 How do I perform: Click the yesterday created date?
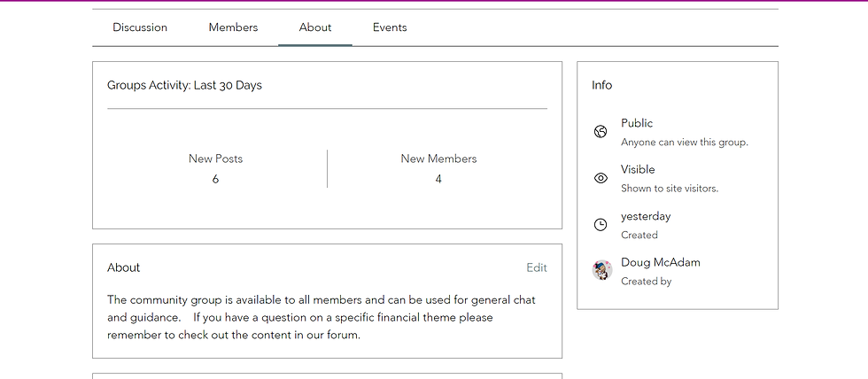click(x=646, y=216)
